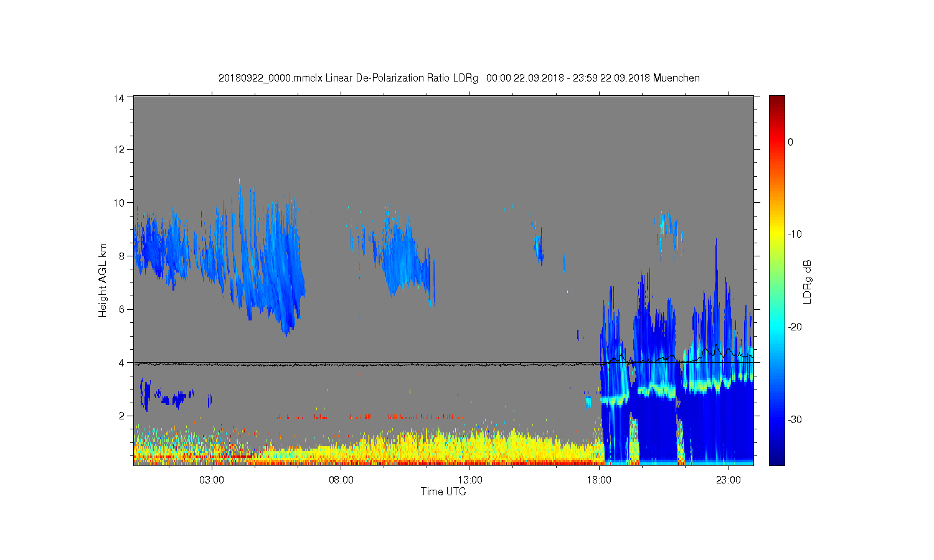The image size is (934, 560).
Task: Click the plot title text at top
Action: click(459, 78)
